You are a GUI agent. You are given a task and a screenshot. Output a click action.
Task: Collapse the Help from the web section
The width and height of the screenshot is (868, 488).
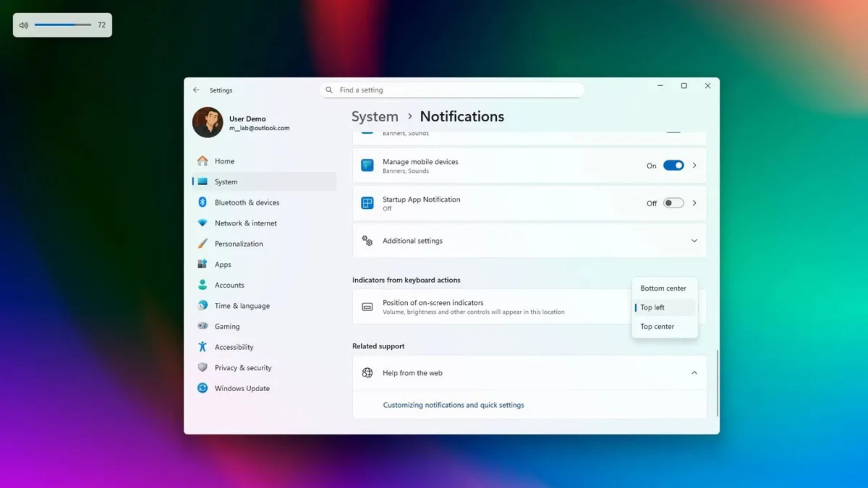pos(694,373)
